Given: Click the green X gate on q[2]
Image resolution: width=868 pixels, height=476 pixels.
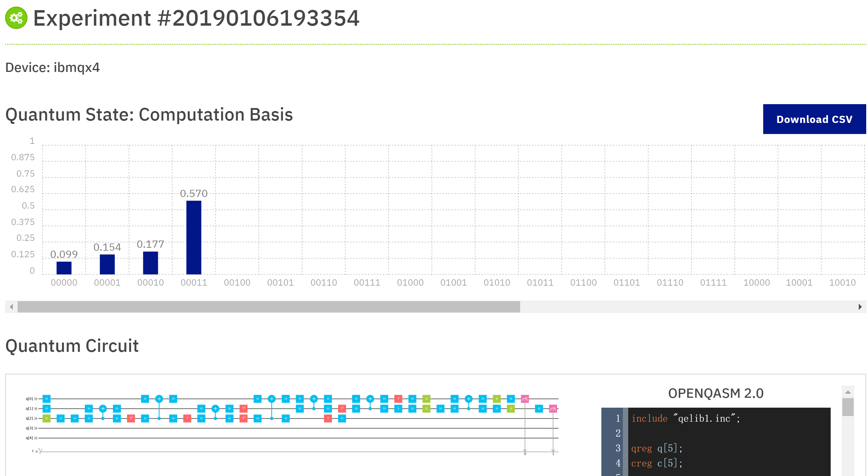Looking at the screenshot, I should [47, 418].
